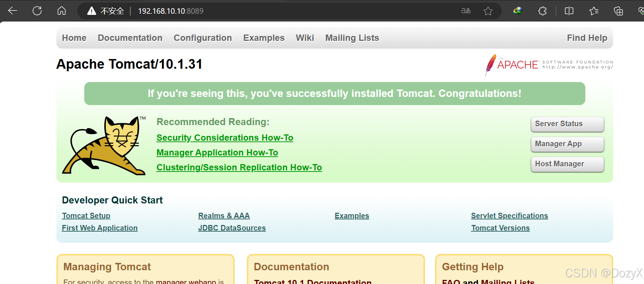Open the Examples item in the top nav
Image resolution: width=644 pixels, height=284 pixels.
point(264,38)
